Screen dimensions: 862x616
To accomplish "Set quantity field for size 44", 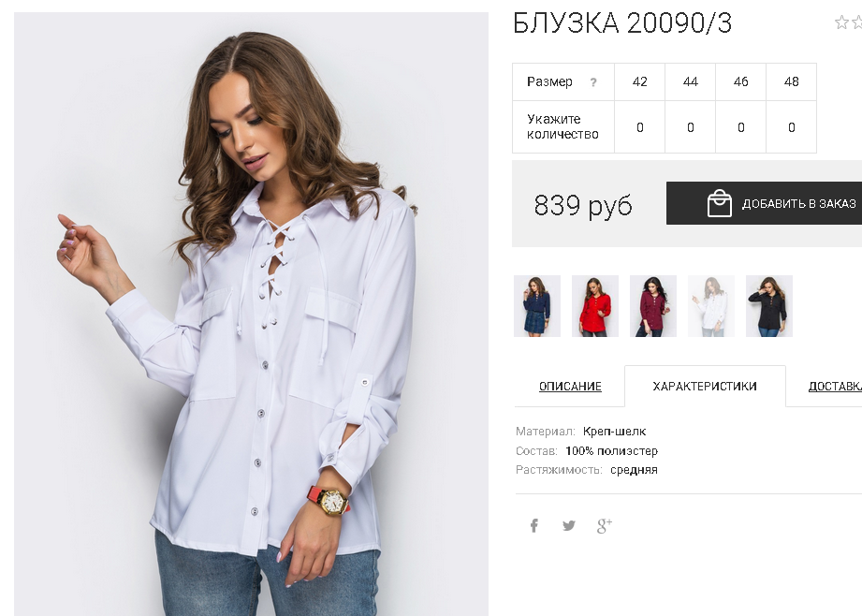I will click(x=691, y=127).
